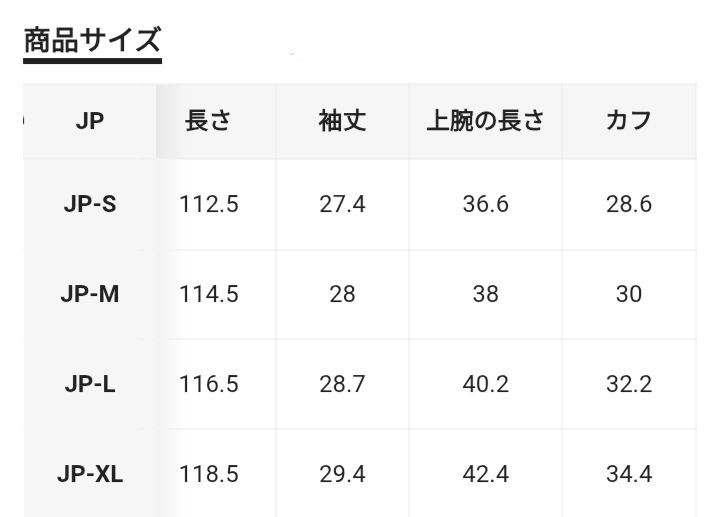Click the 商品サイズ heading
The height and width of the screenshot is (517, 720).
tap(92, 40)
